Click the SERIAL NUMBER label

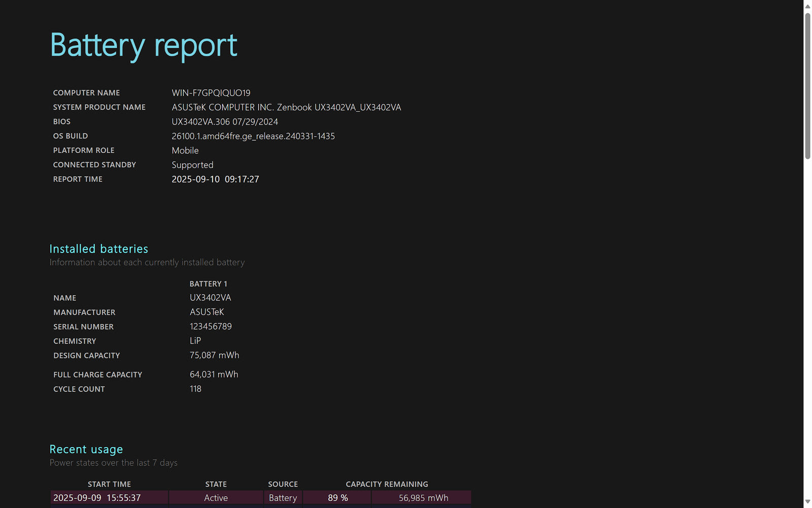[x=83, y=327]
